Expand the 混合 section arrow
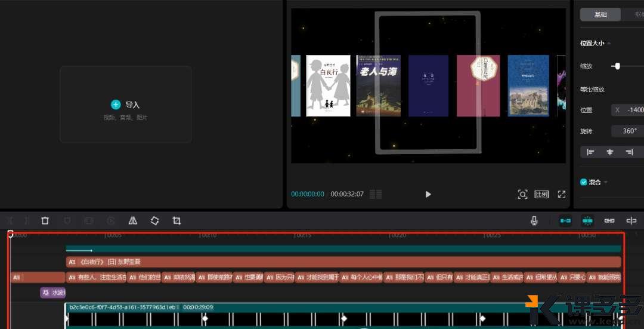This screenshot has height=329, width=644. point(605,182)
